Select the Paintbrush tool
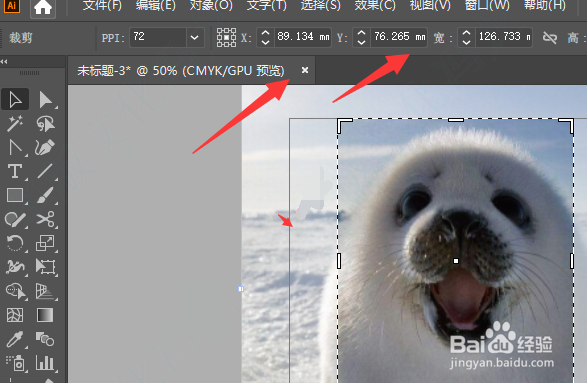587x383 pixels. (45, 195)
